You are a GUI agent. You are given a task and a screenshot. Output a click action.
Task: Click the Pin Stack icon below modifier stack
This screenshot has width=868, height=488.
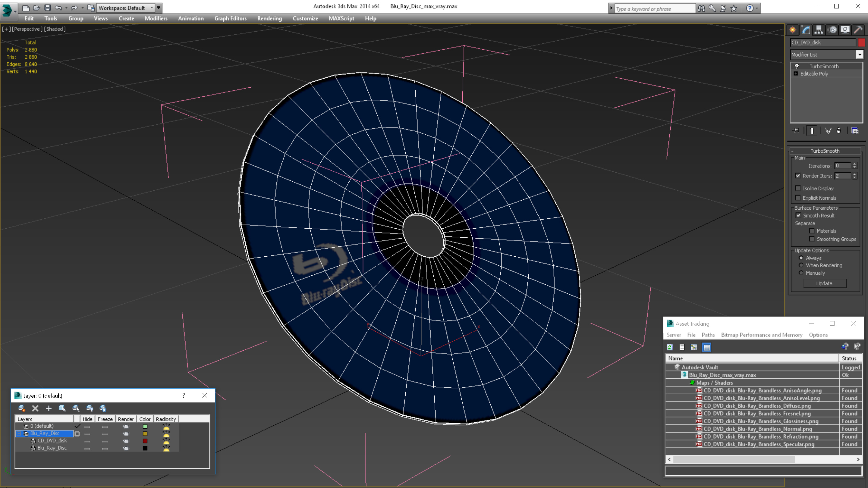pyautogui.click(x=796, y=130)
